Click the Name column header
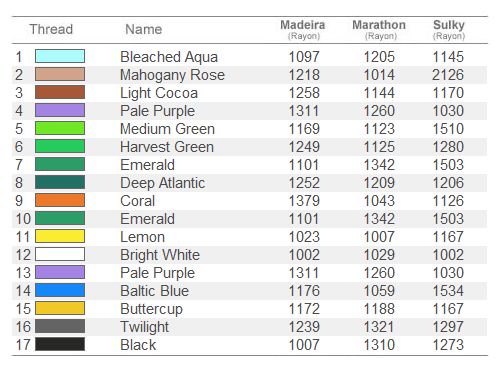The height and width of the screenshot is (366, 500). [144, 29]
